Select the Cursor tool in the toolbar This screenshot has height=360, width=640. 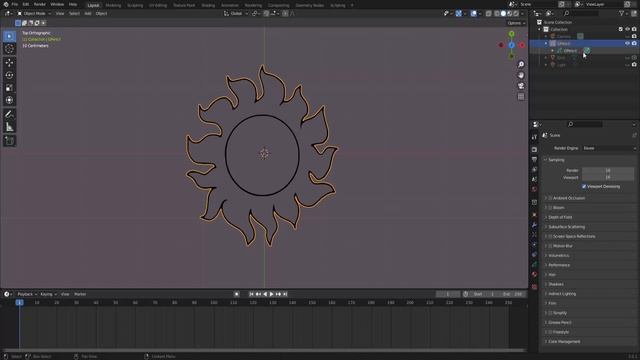point(9,49)
